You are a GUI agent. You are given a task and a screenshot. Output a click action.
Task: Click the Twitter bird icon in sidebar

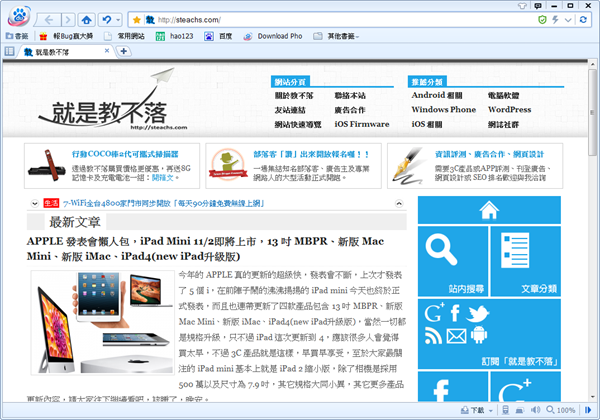[x=476, y=314]
